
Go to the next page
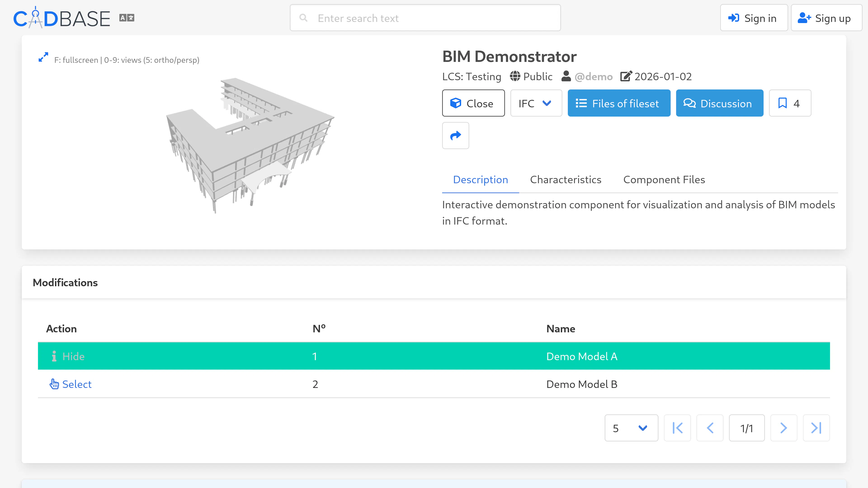coord(784,428)
